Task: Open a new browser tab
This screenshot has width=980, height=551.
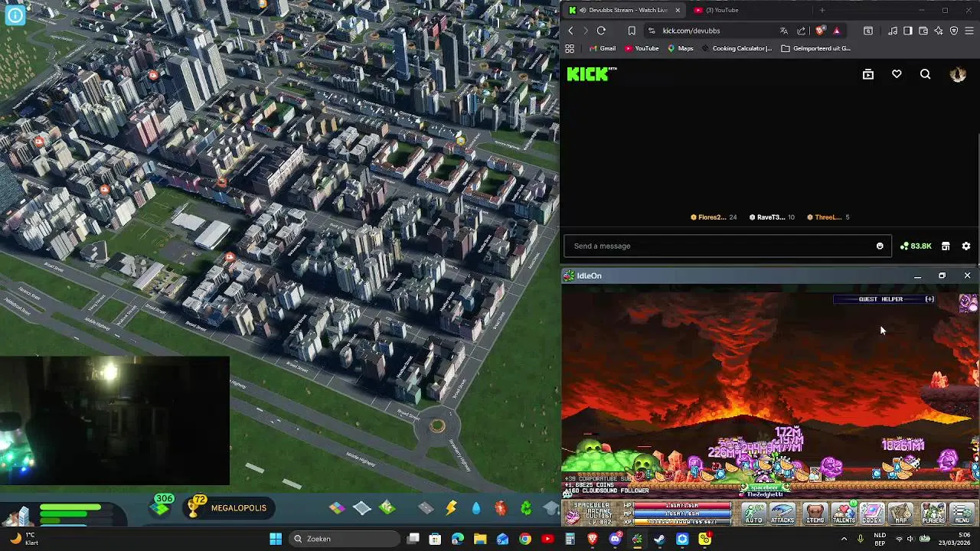Action: pos(822,10)
